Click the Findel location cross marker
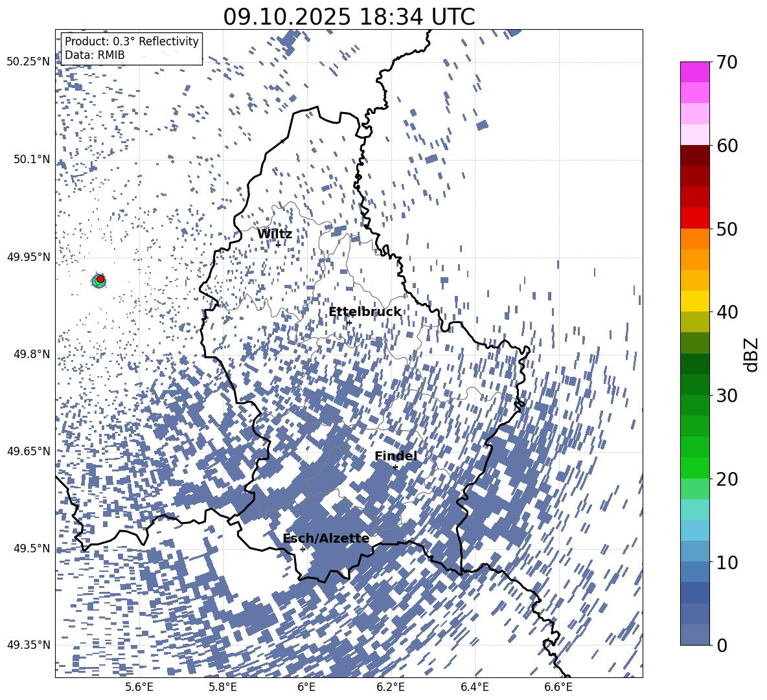 [395, 468]
